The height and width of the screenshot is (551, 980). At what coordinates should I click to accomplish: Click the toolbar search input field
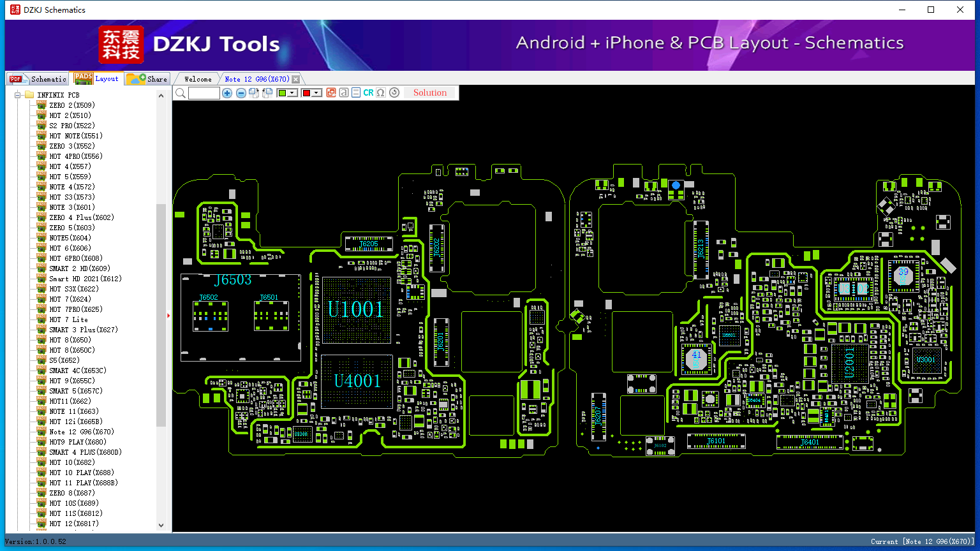pos(204,93)
